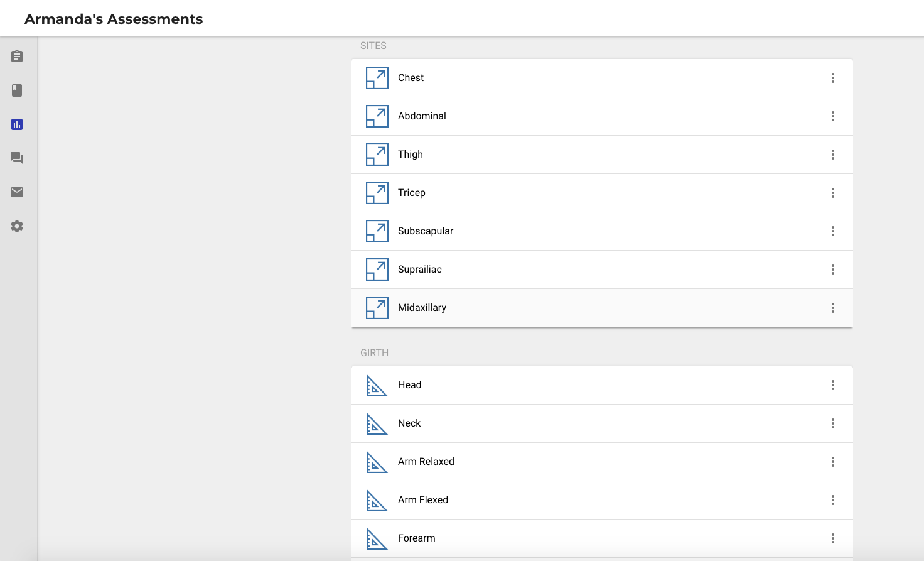Open the three-dot menu for Subscapular

click(833, 231)
